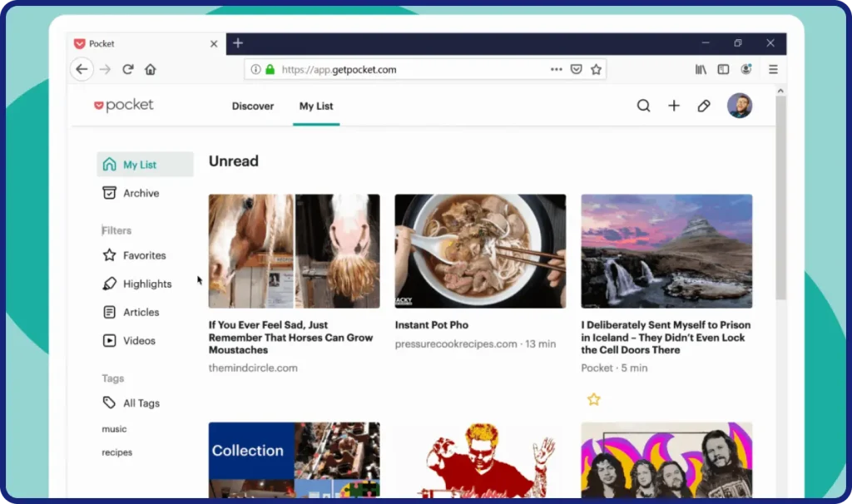Click the Pocket · 5 min label
852x504 pixels.
[x=614, y=368]
